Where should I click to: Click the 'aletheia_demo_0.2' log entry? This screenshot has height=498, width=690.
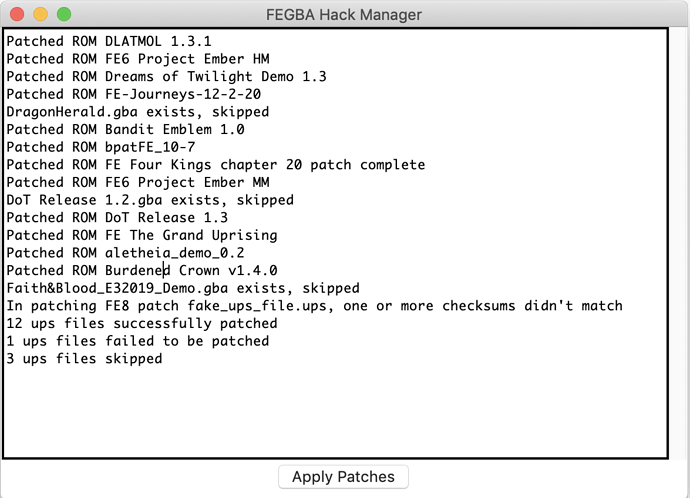pos(125,253)
